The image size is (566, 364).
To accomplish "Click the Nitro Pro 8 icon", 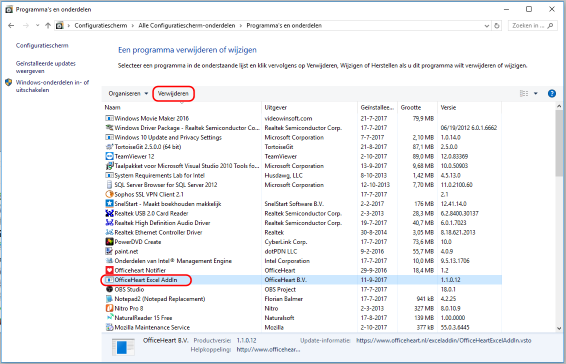I will point(109,308).
